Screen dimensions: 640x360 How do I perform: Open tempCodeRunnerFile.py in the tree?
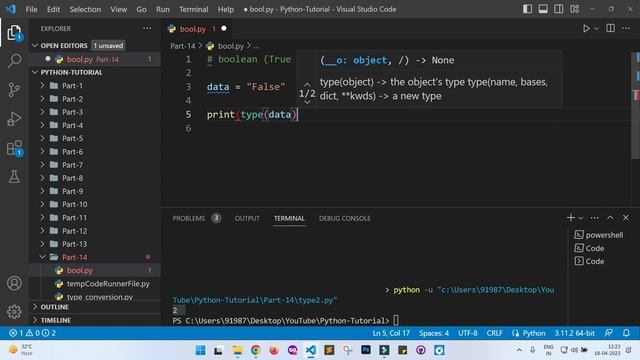click(108, 284)
